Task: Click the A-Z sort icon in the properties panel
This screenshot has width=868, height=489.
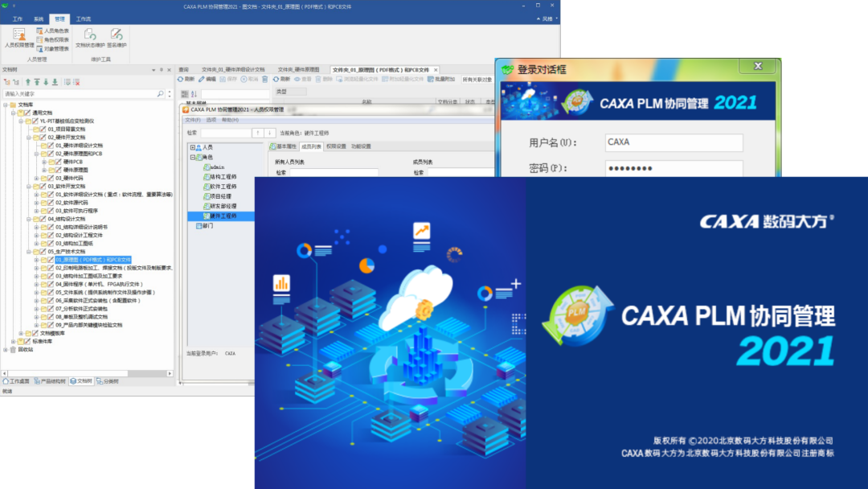Action: [x=194, y=94]
